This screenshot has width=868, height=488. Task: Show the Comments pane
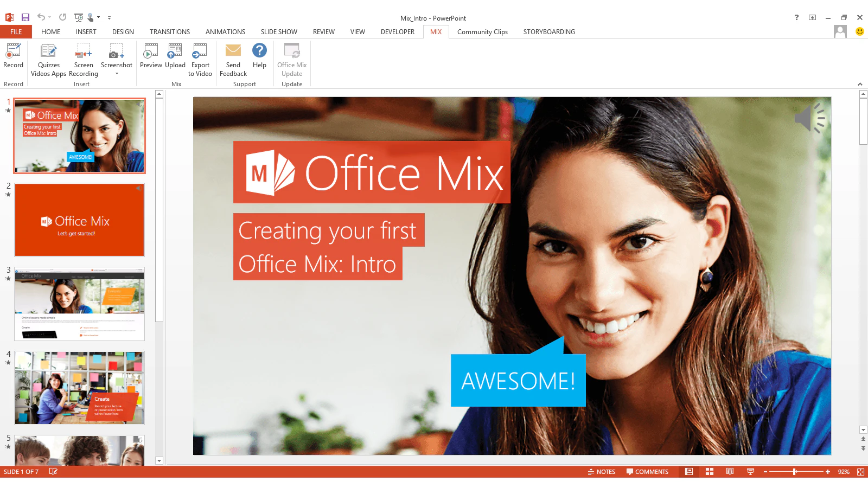tap(647, 471)
